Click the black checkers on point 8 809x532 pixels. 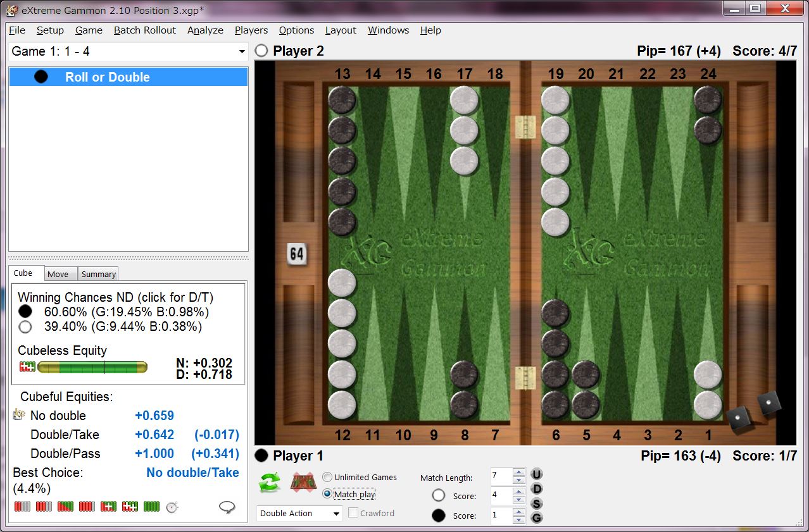tap(464, 390)
